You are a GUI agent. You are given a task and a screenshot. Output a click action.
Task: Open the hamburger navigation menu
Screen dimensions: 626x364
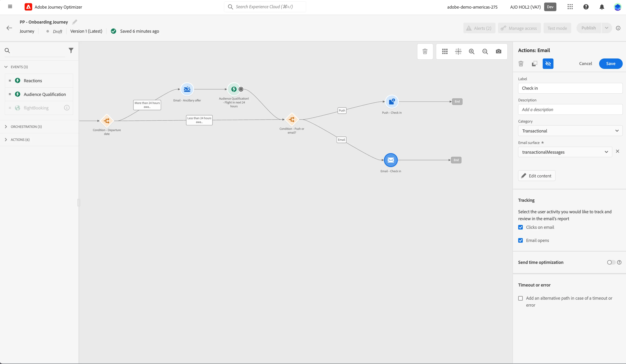pos(10,7)
